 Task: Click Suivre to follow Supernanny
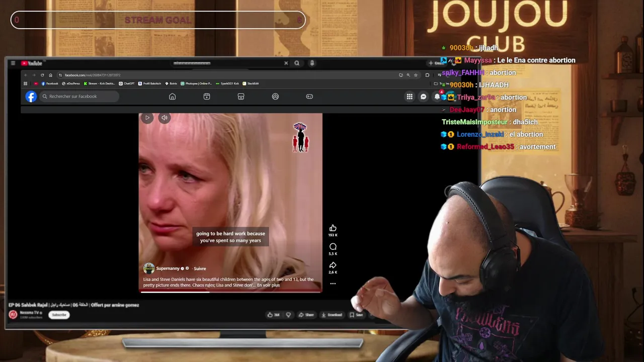(x=200, y=268)
